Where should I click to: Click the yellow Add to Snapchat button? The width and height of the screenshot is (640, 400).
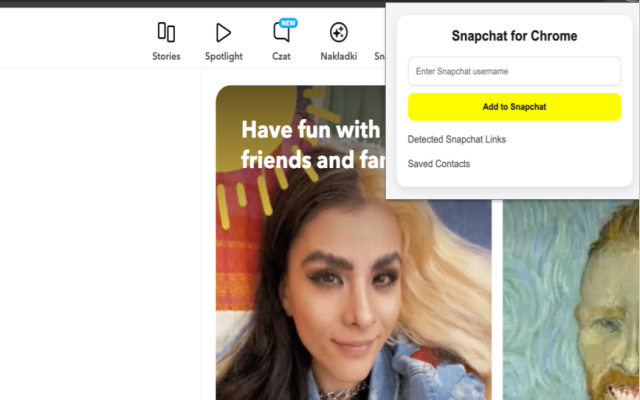pos(514,107)
